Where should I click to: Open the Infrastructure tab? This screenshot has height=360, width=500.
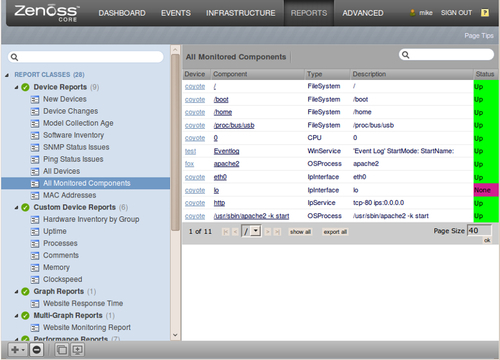click(240, 13)
